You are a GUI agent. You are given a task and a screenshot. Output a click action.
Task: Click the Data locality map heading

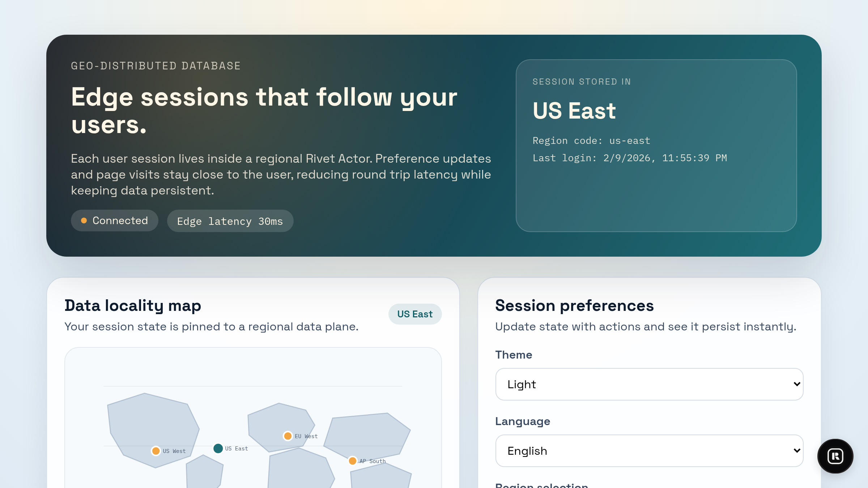tap(133, 305)
